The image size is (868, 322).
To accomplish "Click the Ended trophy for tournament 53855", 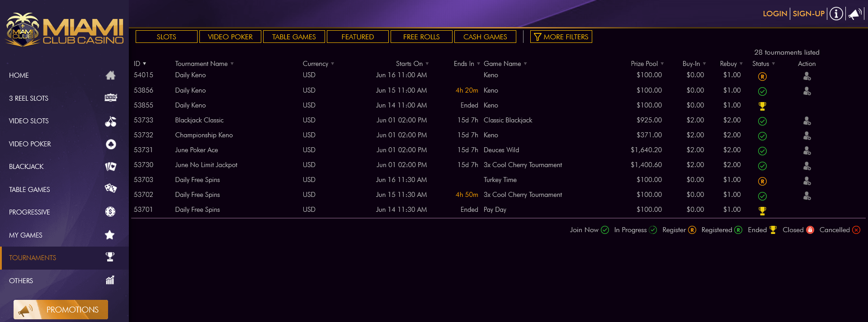I will coord(762,106).
